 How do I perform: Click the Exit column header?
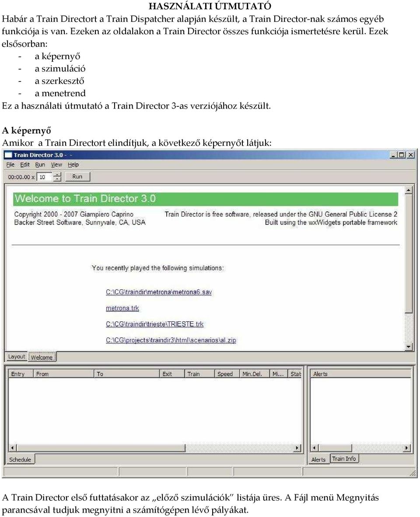coord(172,374)
